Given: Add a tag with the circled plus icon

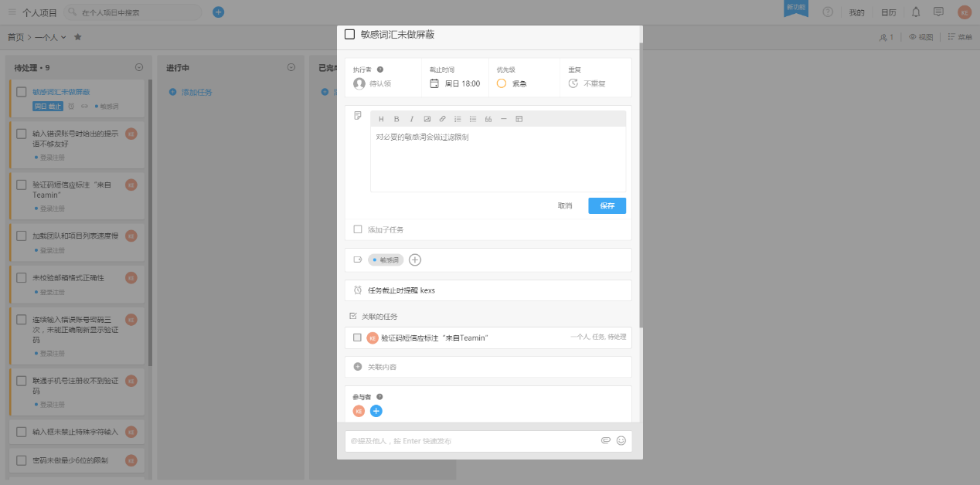Looking at the screenshot, I should pyautogui.click(x=415, y=260).
